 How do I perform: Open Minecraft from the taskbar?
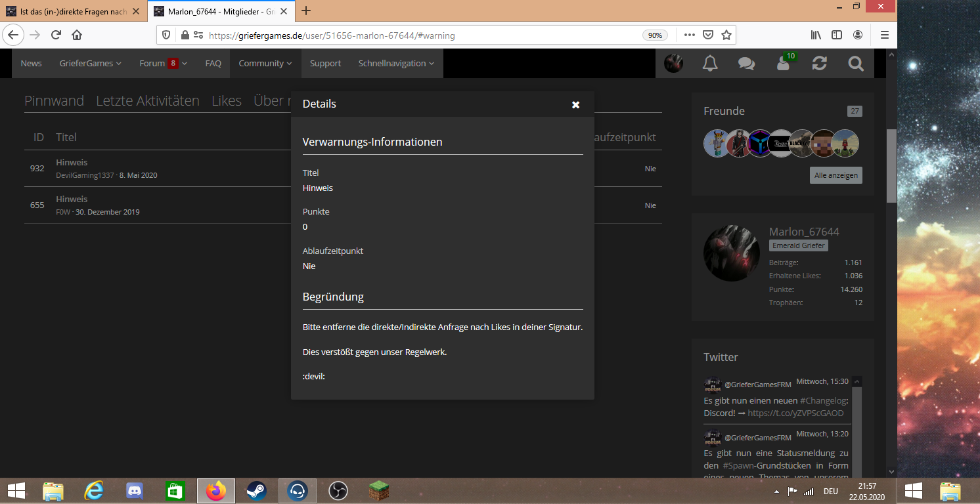coord(378,490)
